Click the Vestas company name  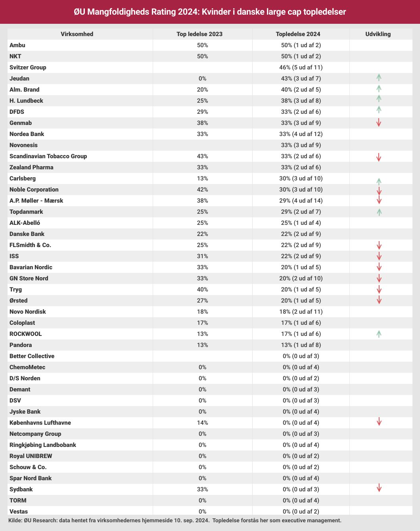tap(19, 512)
